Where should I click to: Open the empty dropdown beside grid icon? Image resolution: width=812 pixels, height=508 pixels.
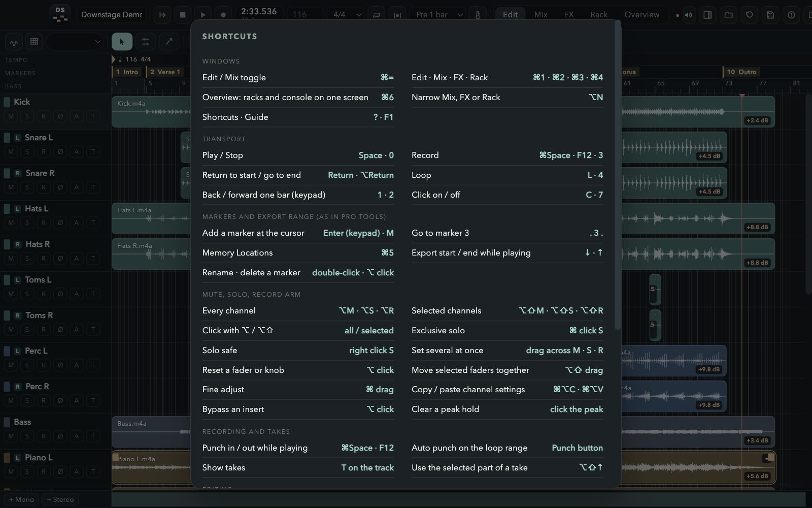click(x=75, y=42)
